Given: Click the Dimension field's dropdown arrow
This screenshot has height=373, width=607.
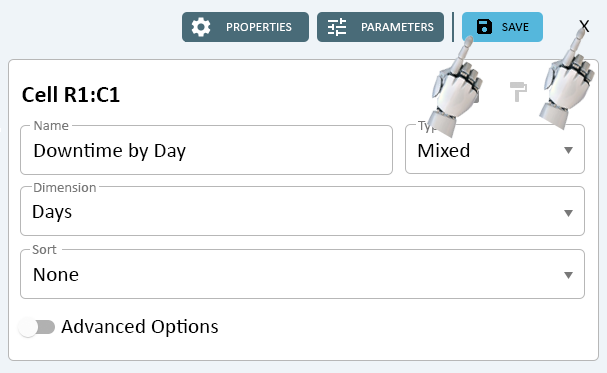Looking at the screenshot, I should click(x=568, y=213).
